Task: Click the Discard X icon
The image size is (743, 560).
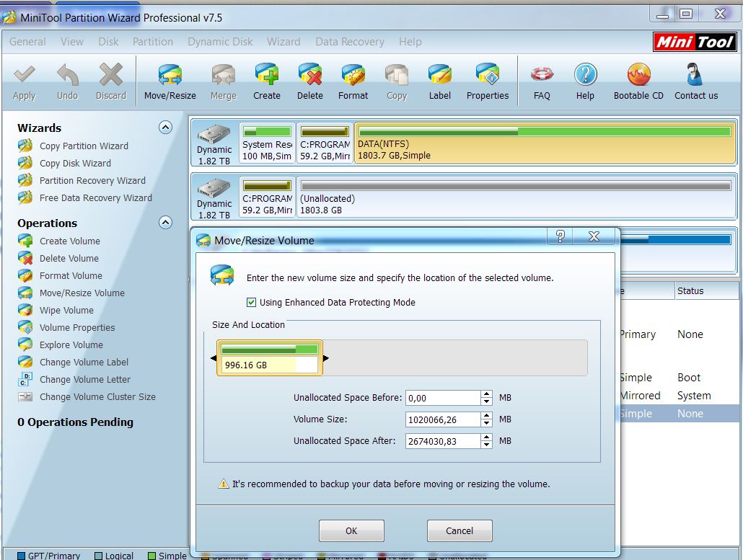Action: click(111, 74)
